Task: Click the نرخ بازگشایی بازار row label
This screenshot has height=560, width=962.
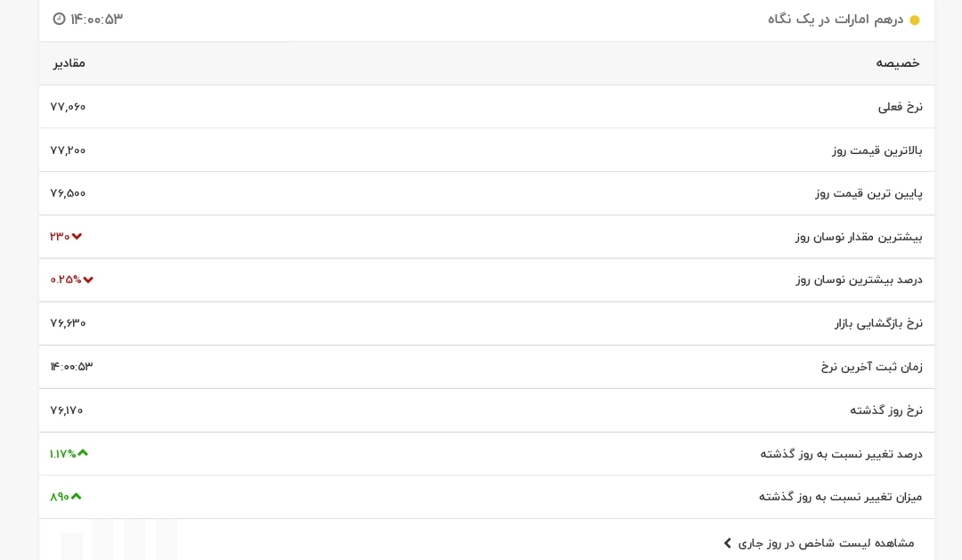Action: (x=878, y=323)
